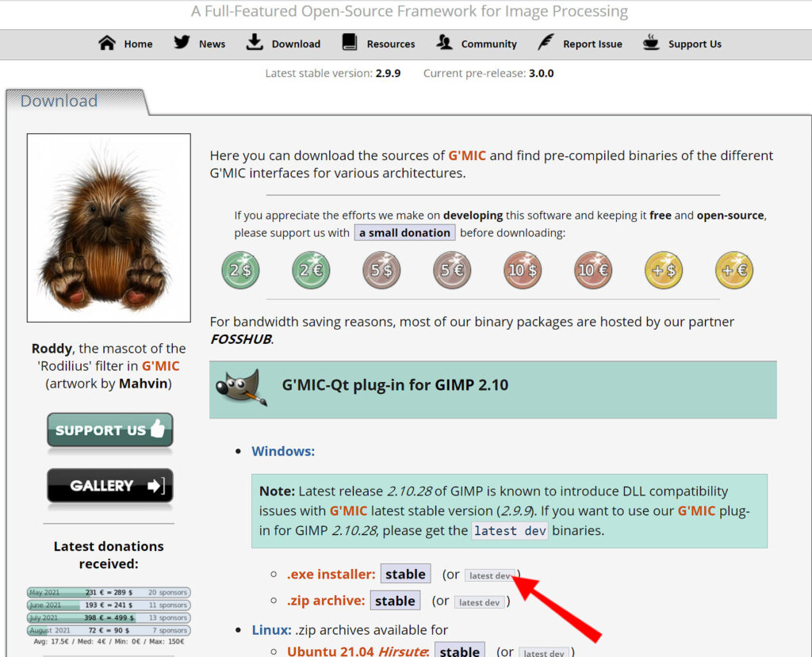Download latest dev Ubuntu 21.04 package
This screenshot has height=657, width=812.
tap(544, 652)
